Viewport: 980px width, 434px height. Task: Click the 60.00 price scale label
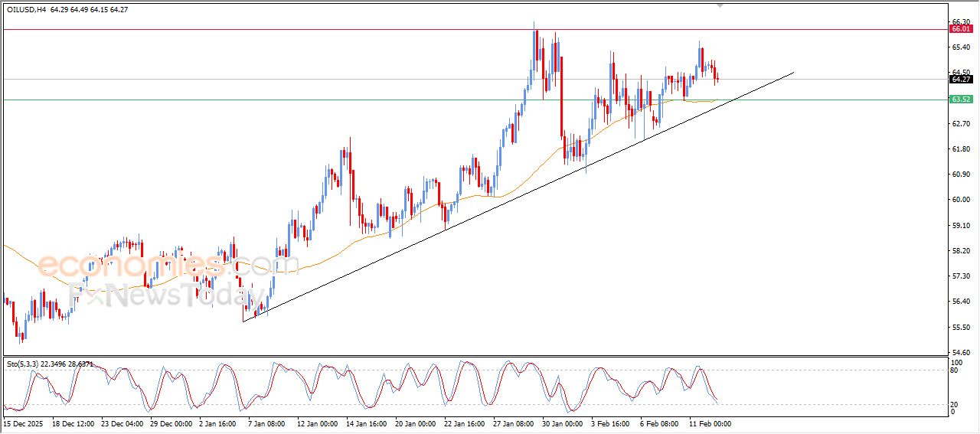point(959,200)
